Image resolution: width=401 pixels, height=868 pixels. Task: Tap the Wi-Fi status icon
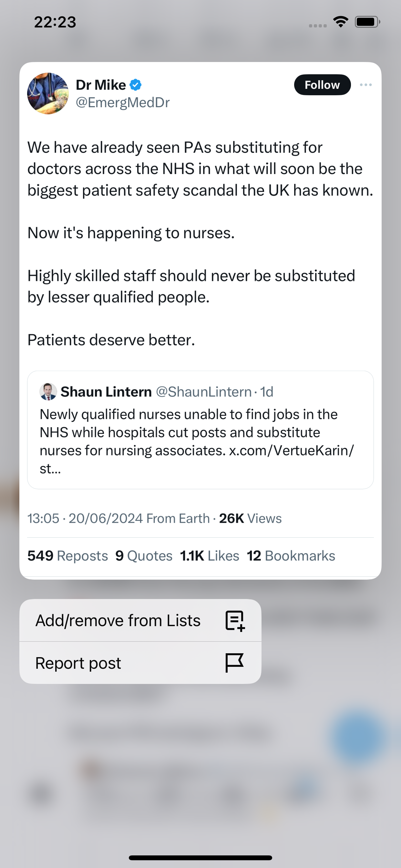point(341,22)
